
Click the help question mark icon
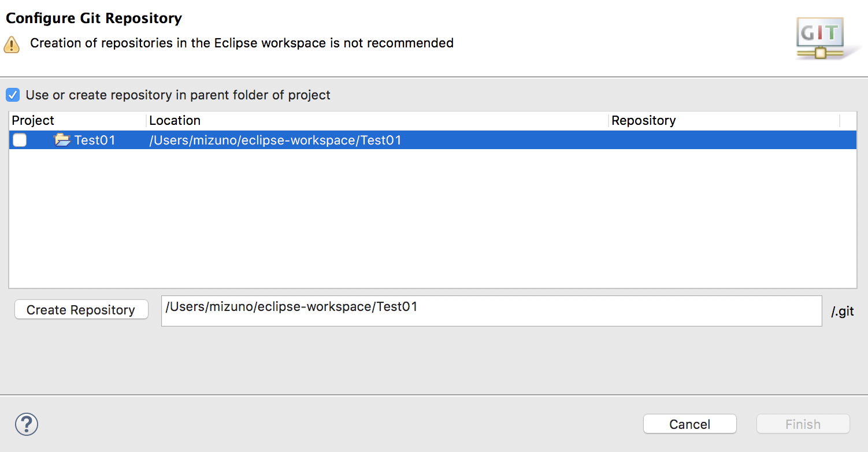(27, 424)
